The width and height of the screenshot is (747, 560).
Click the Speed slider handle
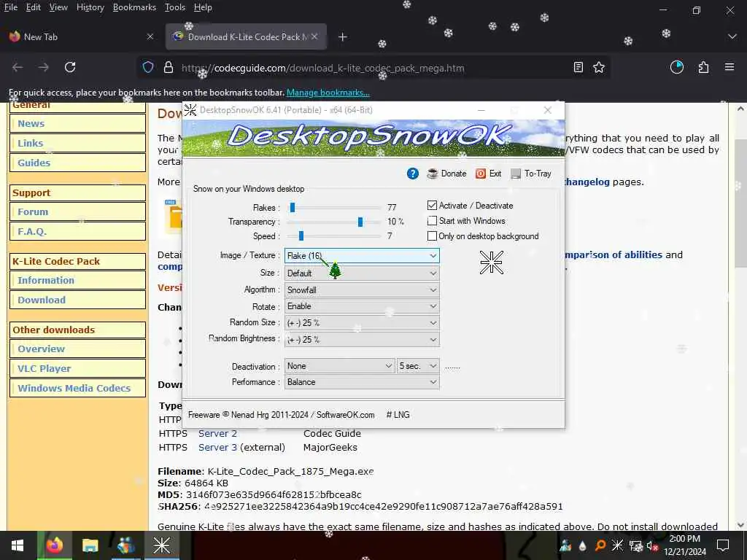coord(301,236)
